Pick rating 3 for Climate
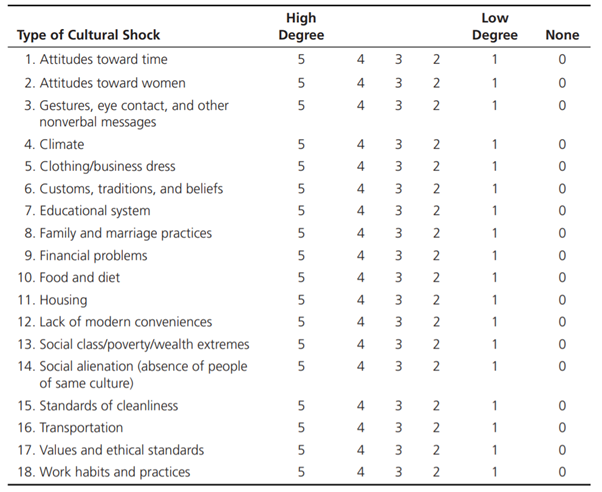This screenshot has height=492, width=602. point(398,144)
